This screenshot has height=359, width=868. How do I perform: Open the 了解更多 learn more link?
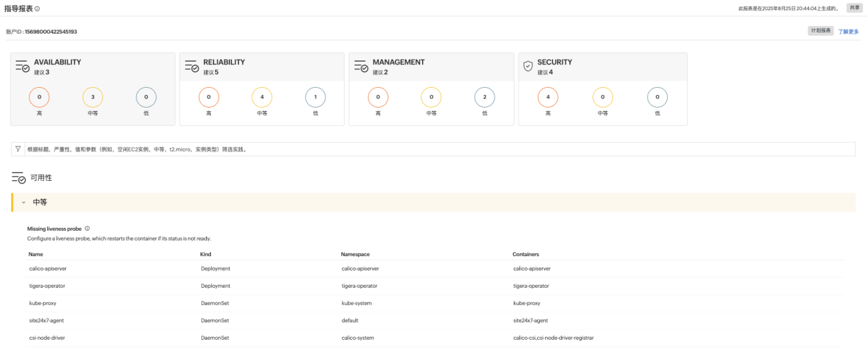click(848, 32)
